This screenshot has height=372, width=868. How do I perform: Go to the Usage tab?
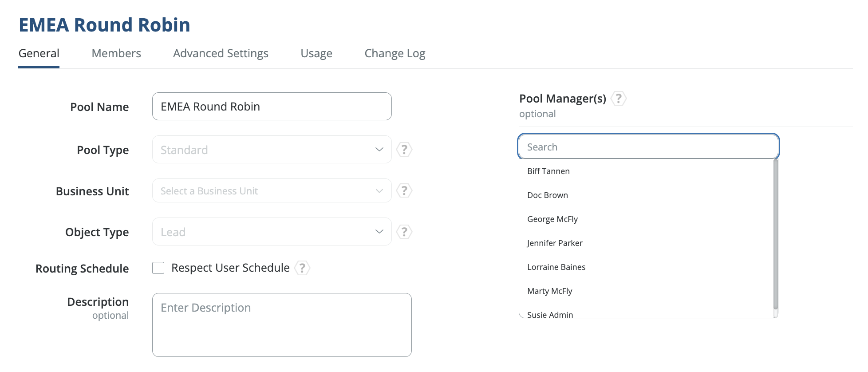point(316,54)
